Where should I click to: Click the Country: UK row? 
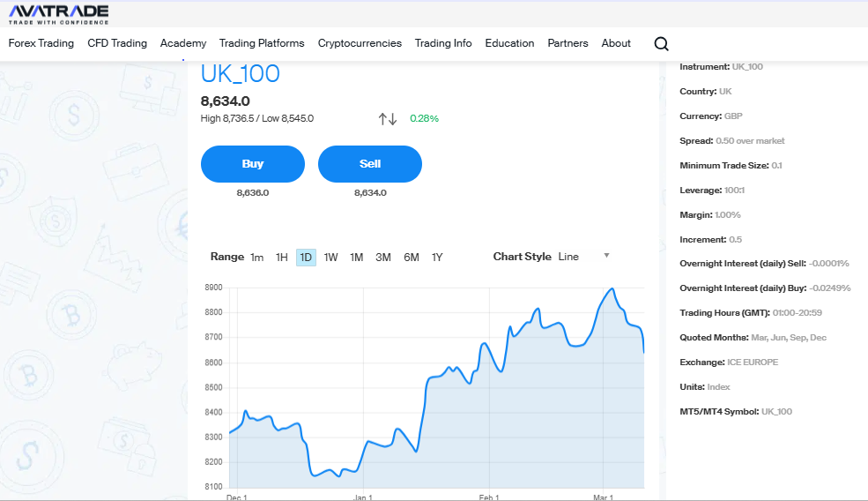pos(706,92)
